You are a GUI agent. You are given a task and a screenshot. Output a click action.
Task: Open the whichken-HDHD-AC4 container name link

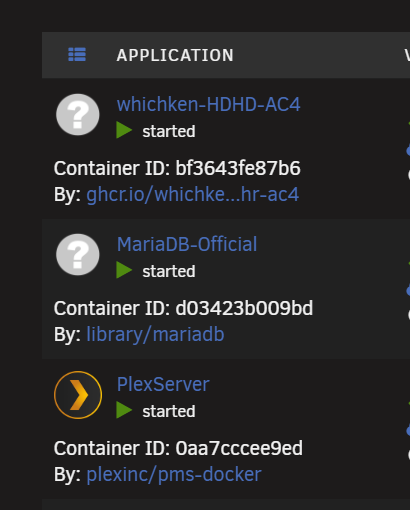[x=208, y=104]
